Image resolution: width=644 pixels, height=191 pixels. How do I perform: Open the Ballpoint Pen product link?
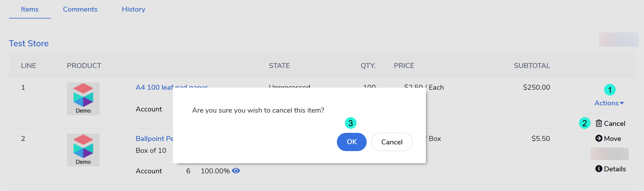coord(154,139)
